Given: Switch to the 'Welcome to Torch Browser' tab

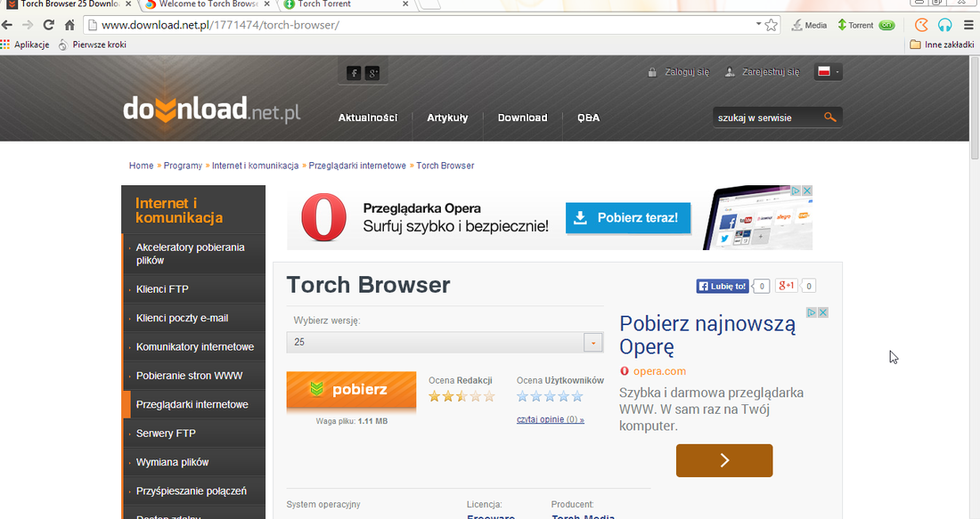Looking at the screenshot, I should [208, 4].
